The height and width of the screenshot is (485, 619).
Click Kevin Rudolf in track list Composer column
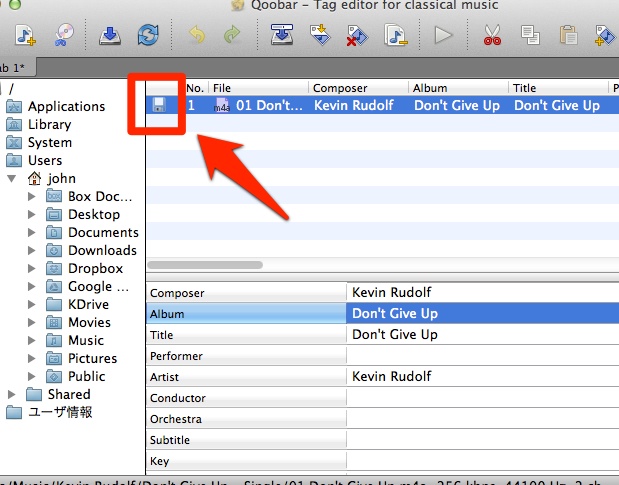354,105
